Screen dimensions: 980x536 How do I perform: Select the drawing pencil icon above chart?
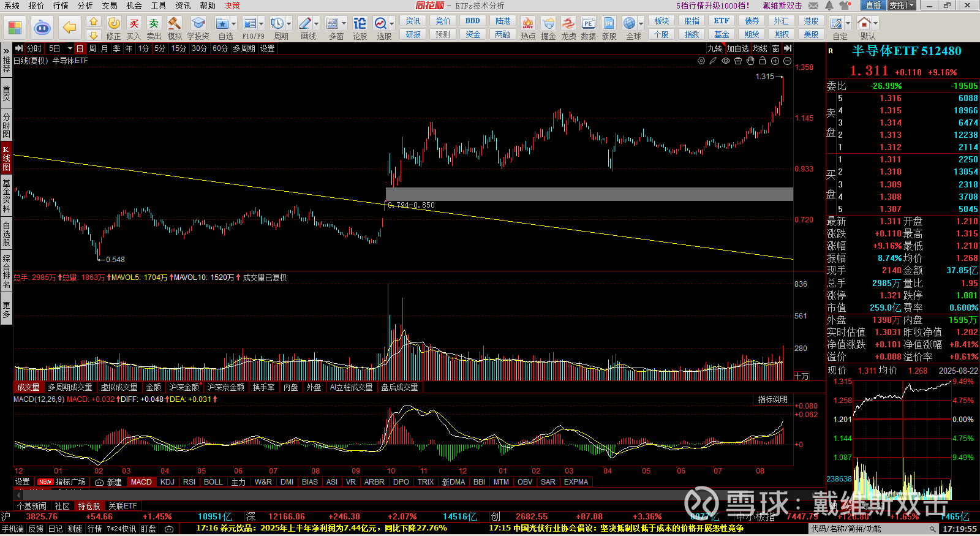click(714, 61)
